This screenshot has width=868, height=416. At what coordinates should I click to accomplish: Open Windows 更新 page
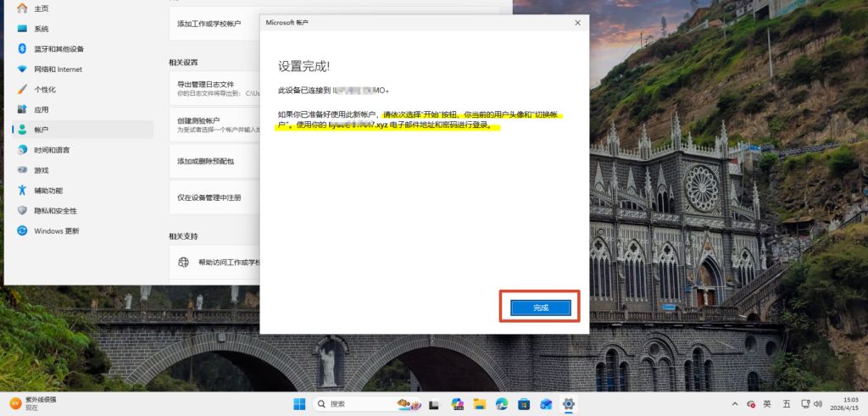[x=56, y=231]
